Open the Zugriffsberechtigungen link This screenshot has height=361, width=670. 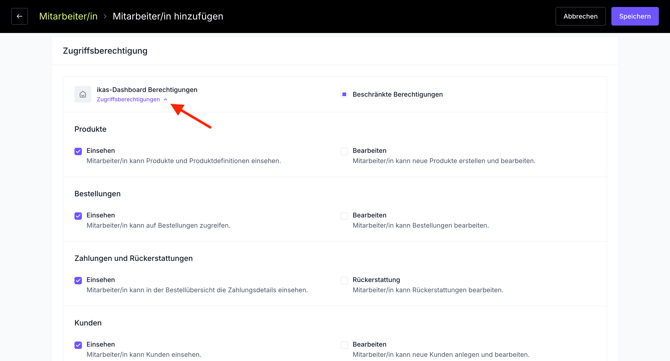pos(128,100)
